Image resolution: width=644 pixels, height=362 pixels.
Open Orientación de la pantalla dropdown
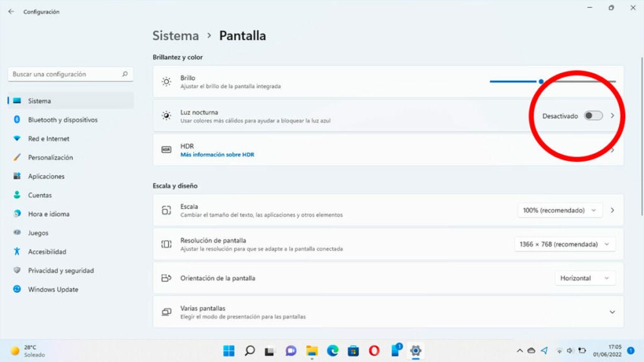point(584,278)
